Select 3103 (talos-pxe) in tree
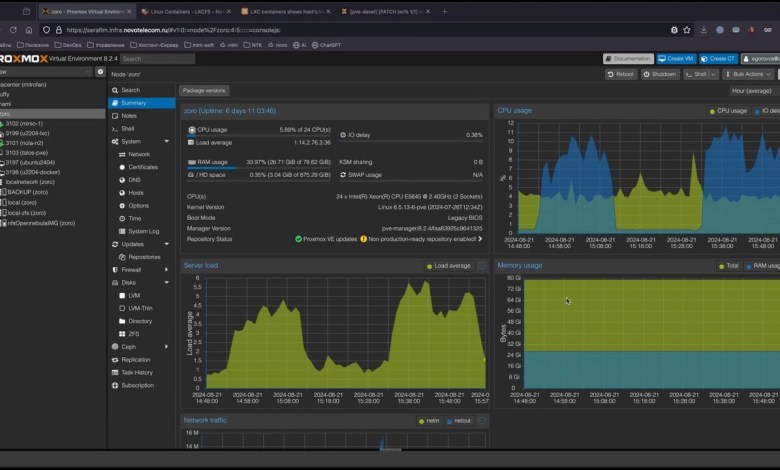This screenshot has width=780, height=470. [x=26, y=153]
